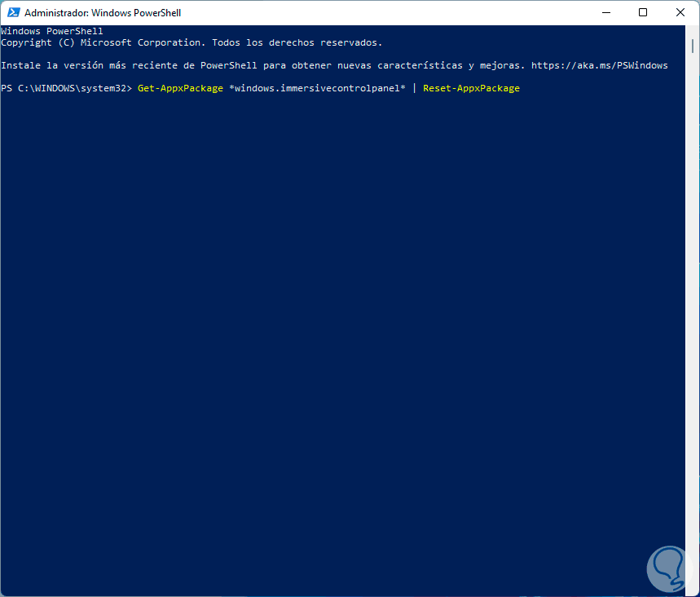The image size is (700, 597).
Task: Close the Administrador PowerShell window
Action: point(680,12)
